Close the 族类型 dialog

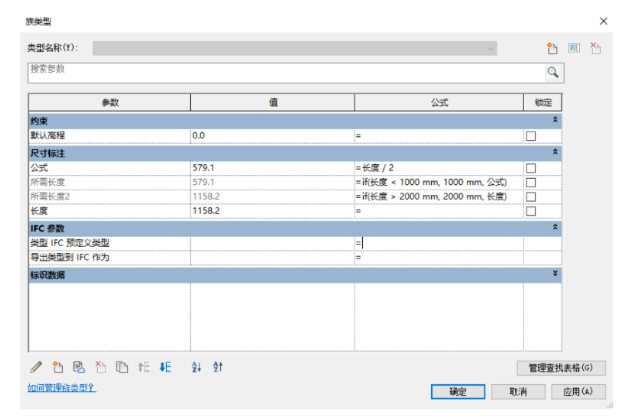point(603,21)
